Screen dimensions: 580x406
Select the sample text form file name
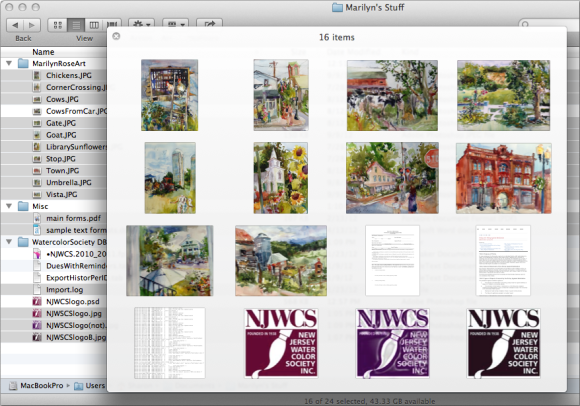click(x=76, y=230)
